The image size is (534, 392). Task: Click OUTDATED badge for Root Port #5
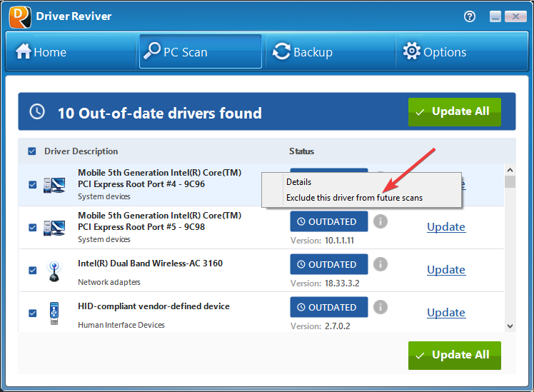[x=329, y=221]
